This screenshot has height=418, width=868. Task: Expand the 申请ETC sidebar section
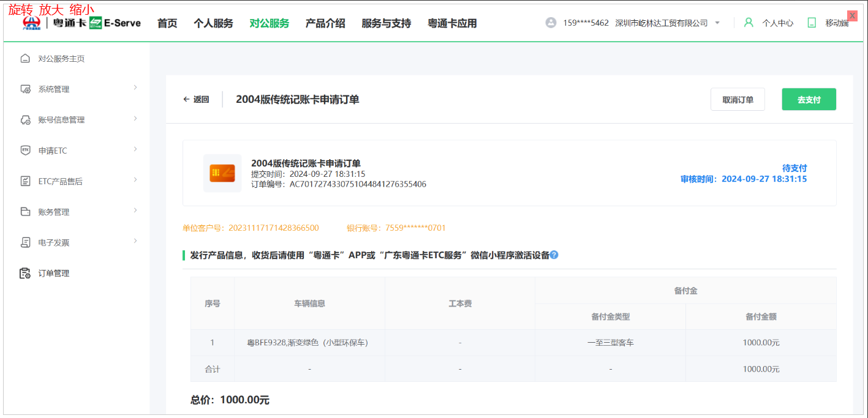(78, 151)
